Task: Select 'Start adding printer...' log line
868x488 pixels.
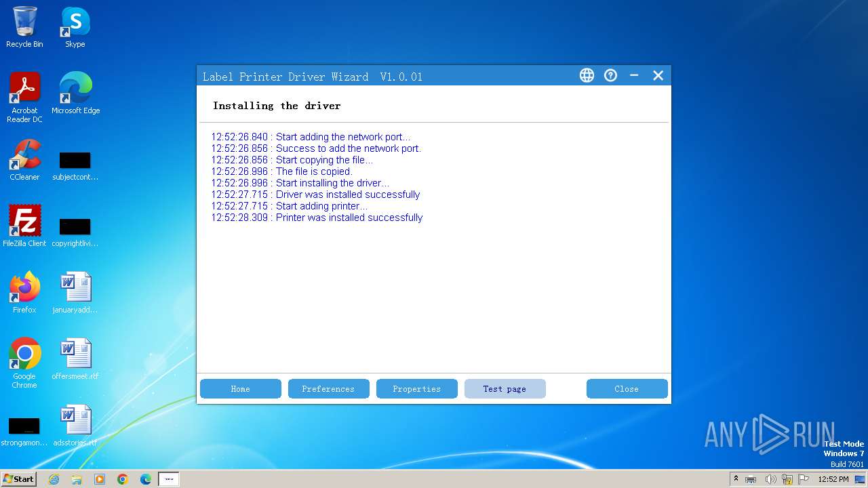Action: click(x=290, y=206)
